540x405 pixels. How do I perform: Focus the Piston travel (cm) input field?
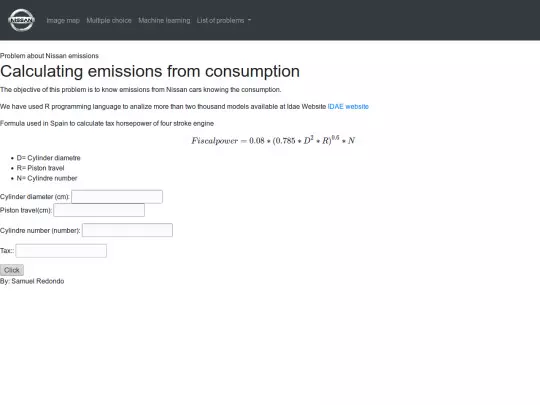tap(99, 210)
